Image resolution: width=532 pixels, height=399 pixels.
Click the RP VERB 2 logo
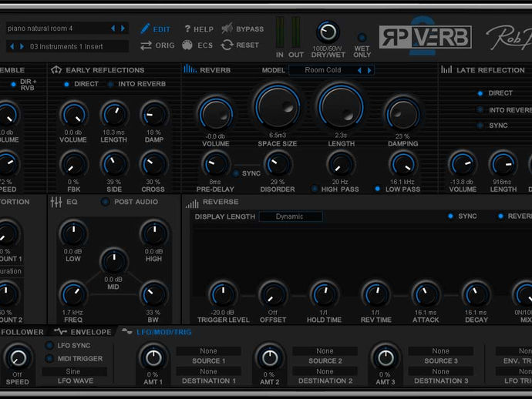425,37
